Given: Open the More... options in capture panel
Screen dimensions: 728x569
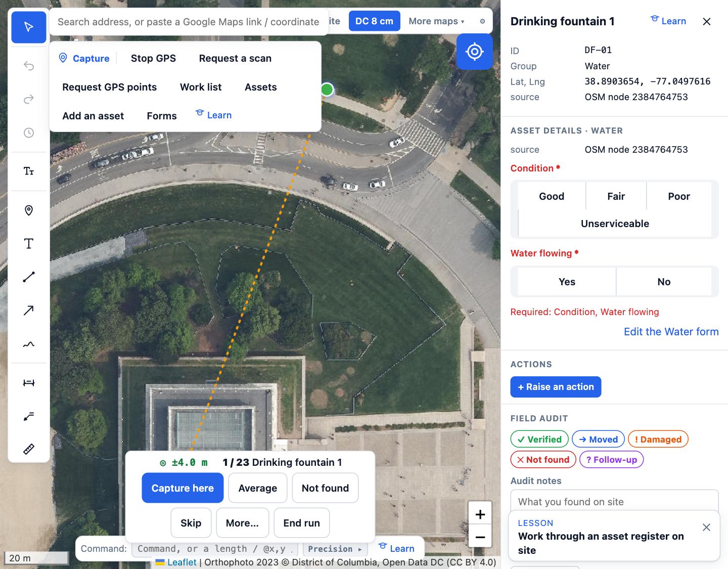Looking at the screenshot, I should 242,523.
